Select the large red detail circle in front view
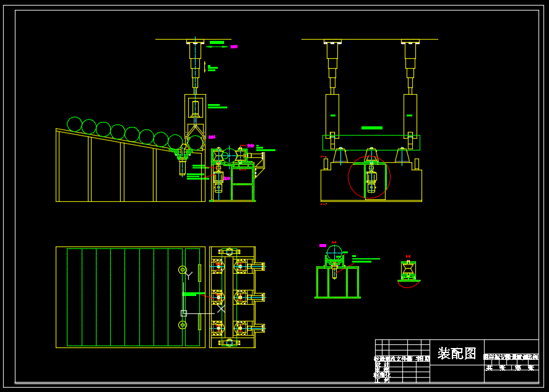The height and width of the screenshot is (392, 549). point(369,177)
